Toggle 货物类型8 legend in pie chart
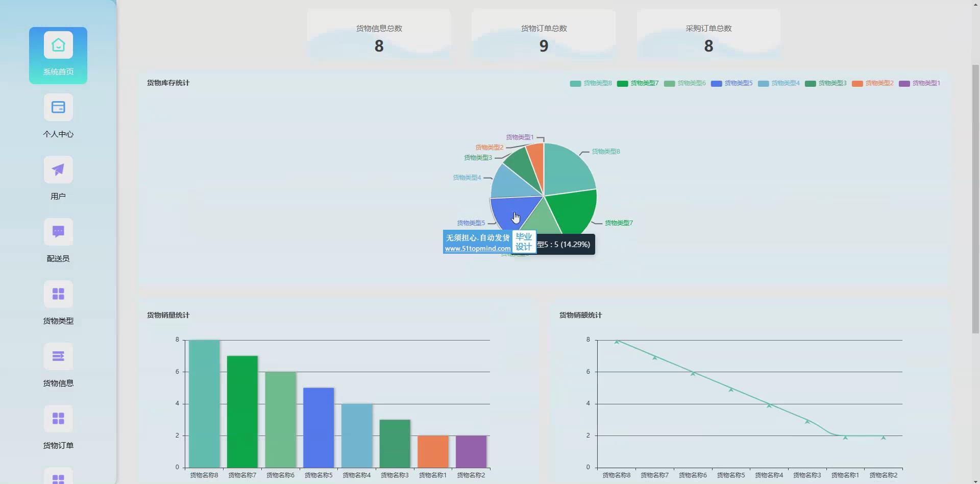 pos(591,83)
